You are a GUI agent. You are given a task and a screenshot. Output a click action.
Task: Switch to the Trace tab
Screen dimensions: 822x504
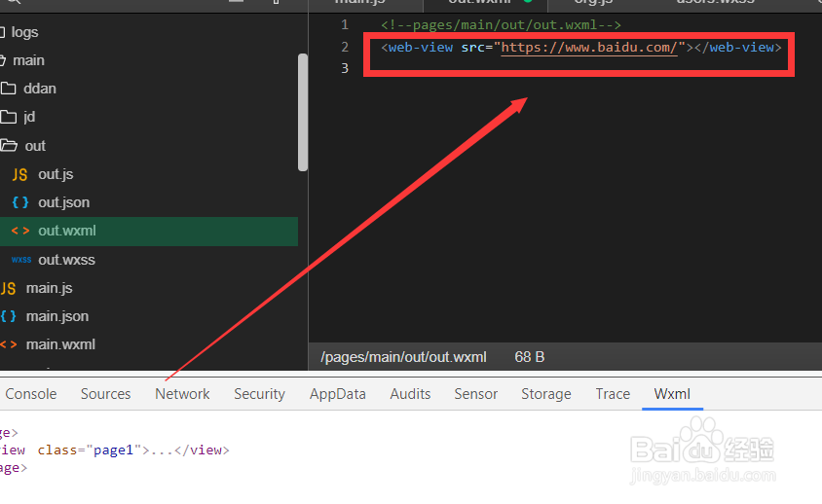point(613,394)
